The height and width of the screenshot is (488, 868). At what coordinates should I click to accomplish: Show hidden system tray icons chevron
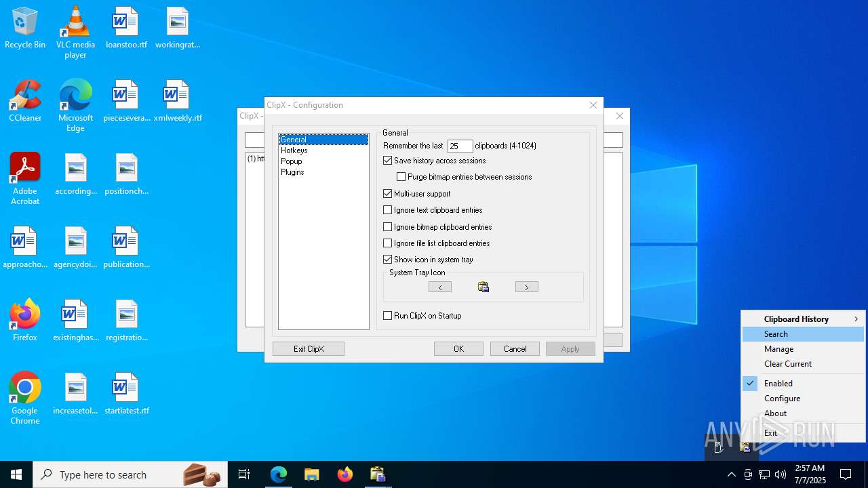pos(731,474)
